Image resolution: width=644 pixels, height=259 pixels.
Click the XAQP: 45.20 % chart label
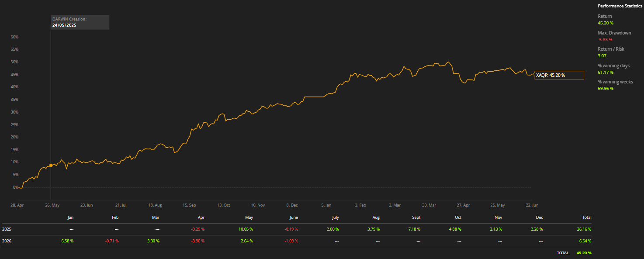click(x=559, y=75)
